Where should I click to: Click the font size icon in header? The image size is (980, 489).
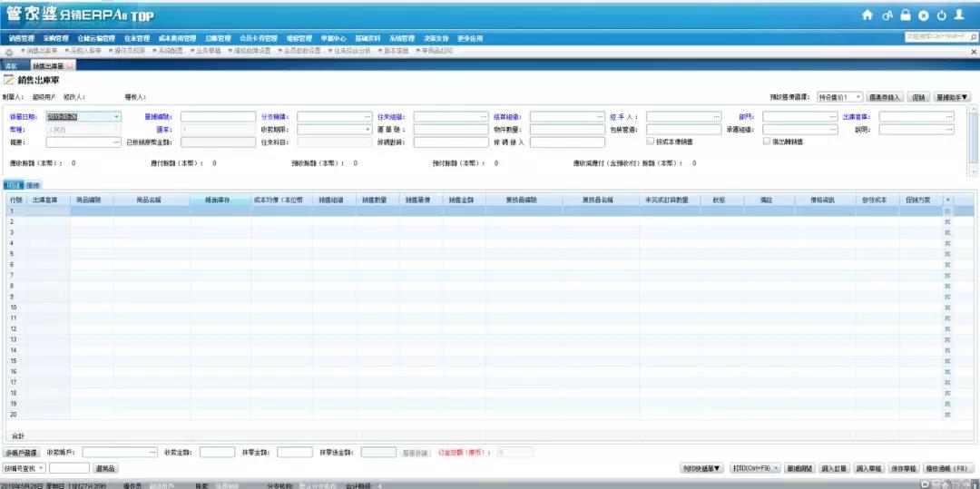[x=887, y=15]
